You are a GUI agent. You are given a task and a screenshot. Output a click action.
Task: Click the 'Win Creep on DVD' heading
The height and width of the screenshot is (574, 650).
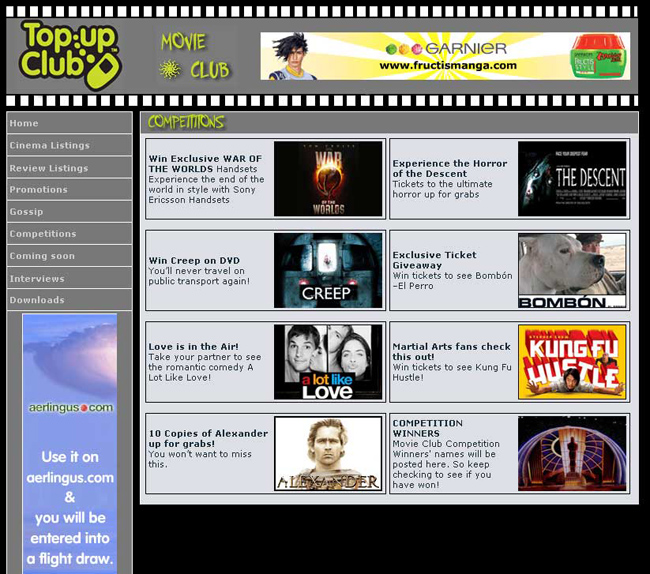194,261
